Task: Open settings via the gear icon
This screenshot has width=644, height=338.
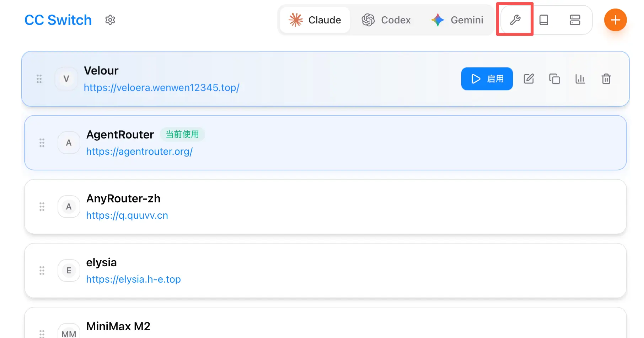Action: pyautogui.click(x=110, y=20)
